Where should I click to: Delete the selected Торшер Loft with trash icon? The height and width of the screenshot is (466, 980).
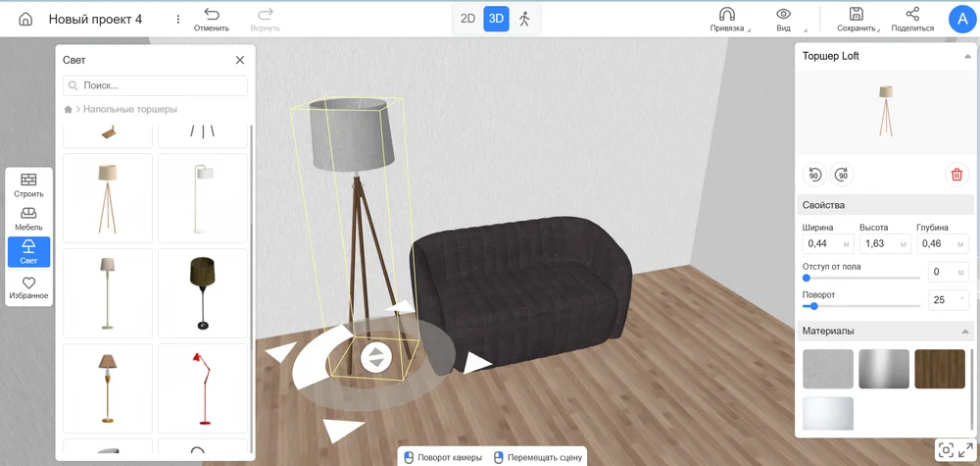956,175
